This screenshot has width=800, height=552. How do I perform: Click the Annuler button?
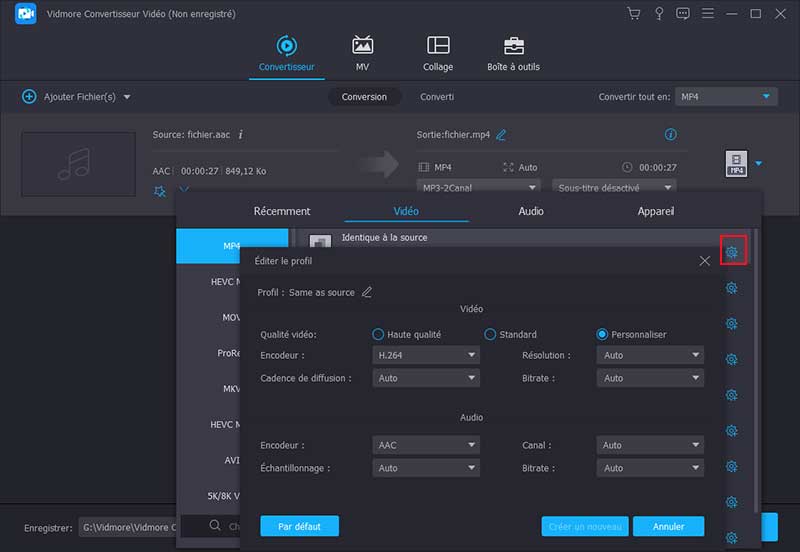pyautogui.click(x=668, y=526)
